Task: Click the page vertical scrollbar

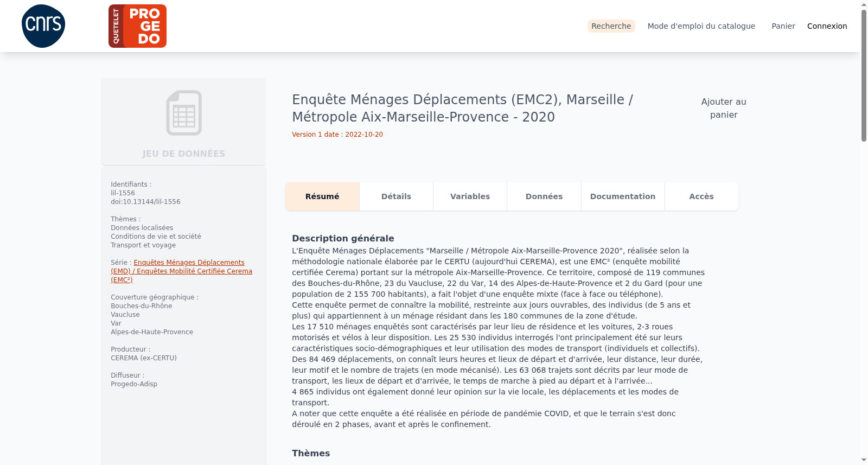Action: (864, 76)
